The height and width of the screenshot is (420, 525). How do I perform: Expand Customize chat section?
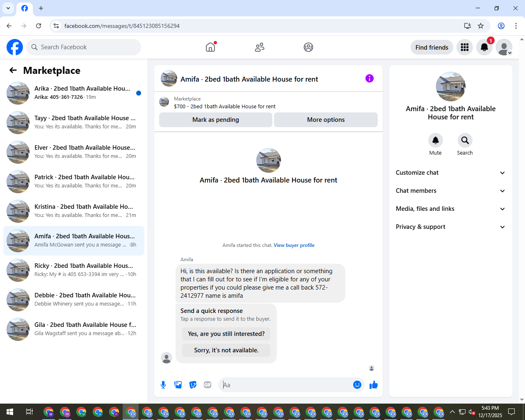(451, 173)
